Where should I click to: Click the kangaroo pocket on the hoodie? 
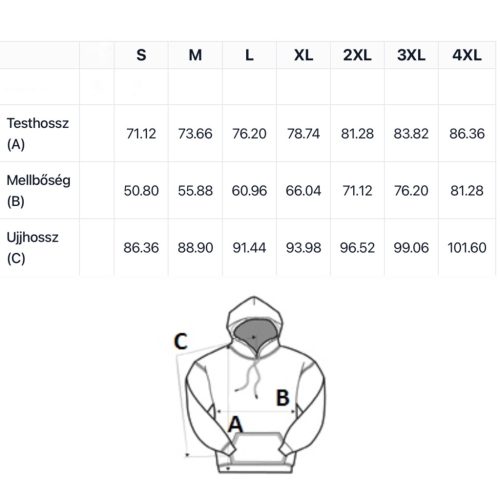coord(257,447)
